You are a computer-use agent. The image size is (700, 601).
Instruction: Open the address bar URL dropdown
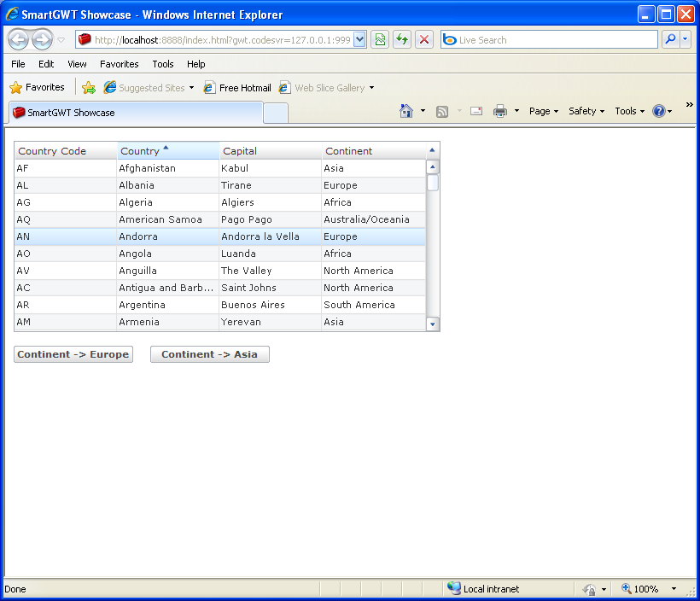[360, 40]
